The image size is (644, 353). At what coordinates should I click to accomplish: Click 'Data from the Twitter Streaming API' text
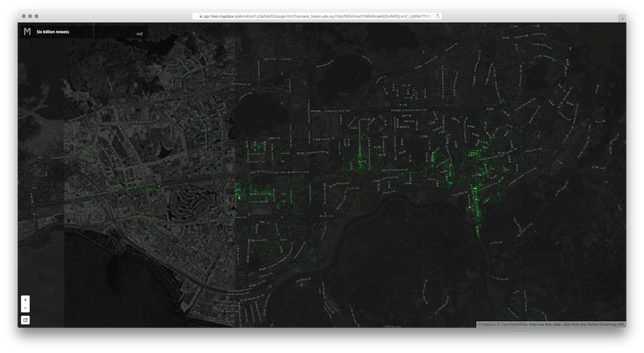(594, 324)
